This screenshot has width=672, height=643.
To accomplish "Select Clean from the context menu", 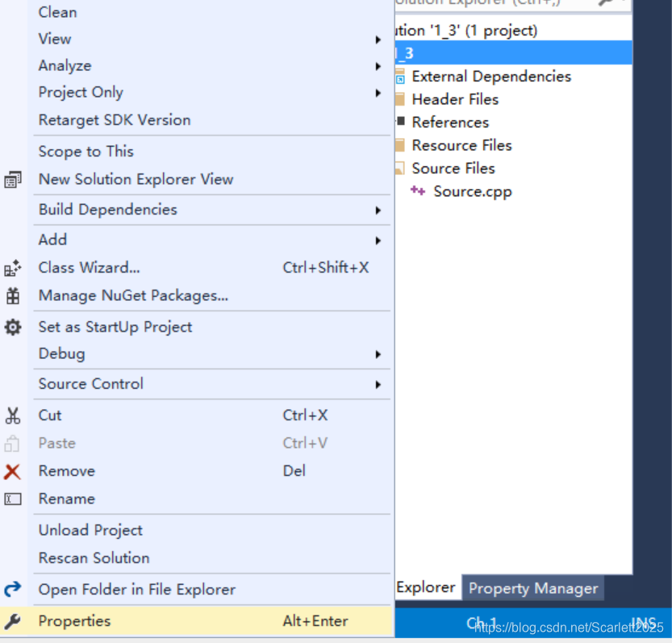I will (57, 12).
